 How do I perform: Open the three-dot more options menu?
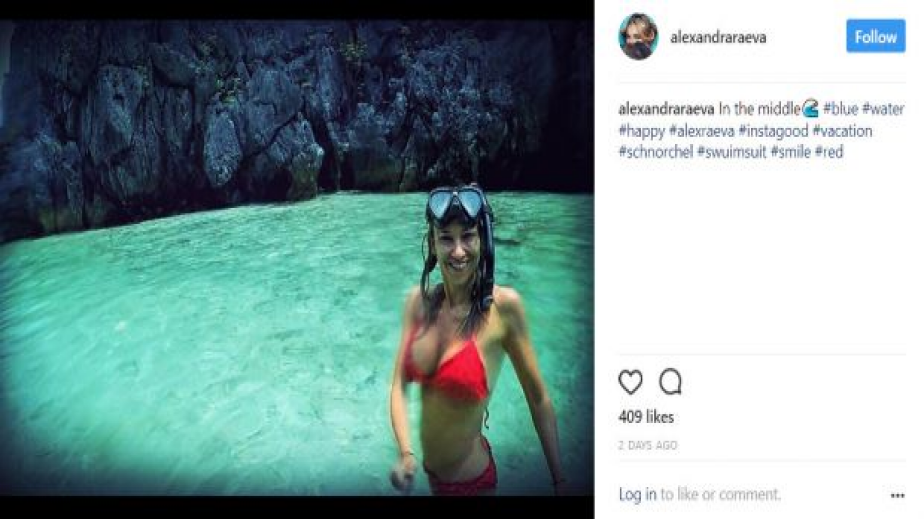click(897, 495)
